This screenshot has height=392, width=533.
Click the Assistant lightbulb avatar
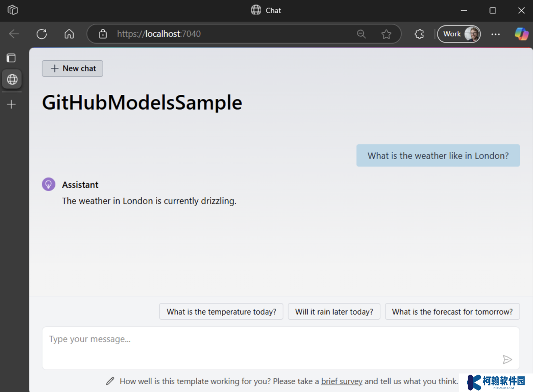point(48,184)
